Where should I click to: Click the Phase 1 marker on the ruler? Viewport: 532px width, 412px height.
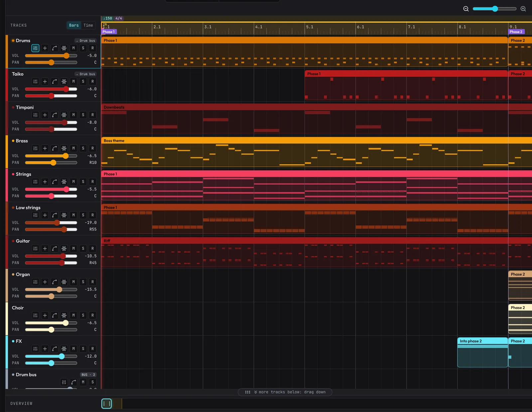109,32
